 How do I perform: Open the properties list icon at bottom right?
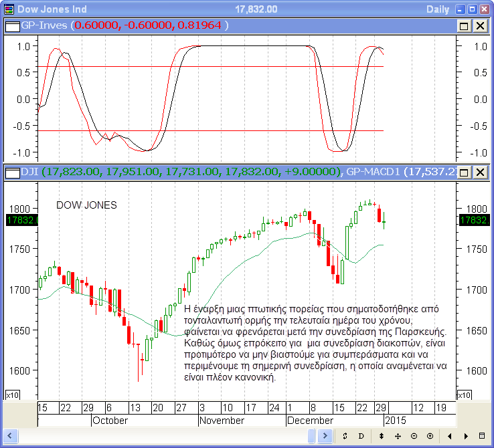click(x=482, y=436)
